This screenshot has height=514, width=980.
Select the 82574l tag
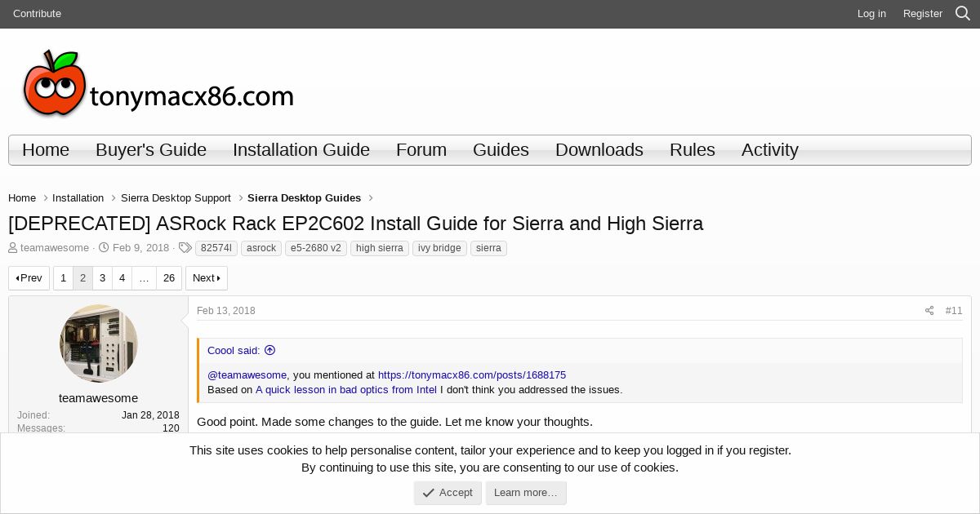(216, 248)
